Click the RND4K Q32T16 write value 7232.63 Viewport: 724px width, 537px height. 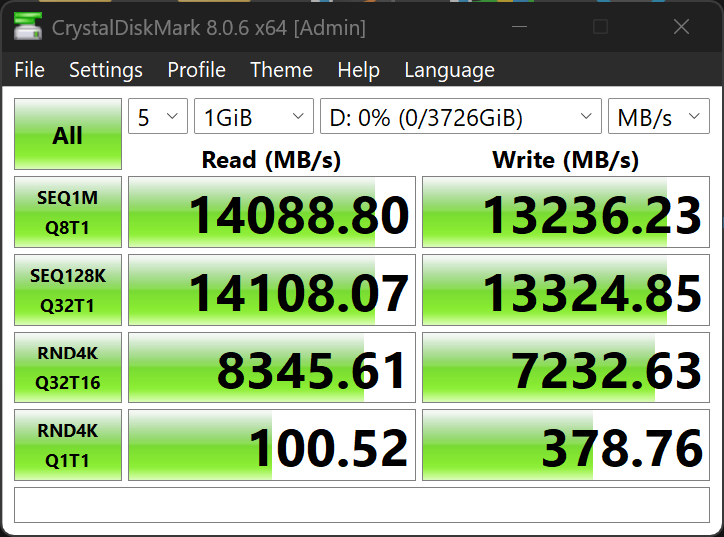click(566, 368)
